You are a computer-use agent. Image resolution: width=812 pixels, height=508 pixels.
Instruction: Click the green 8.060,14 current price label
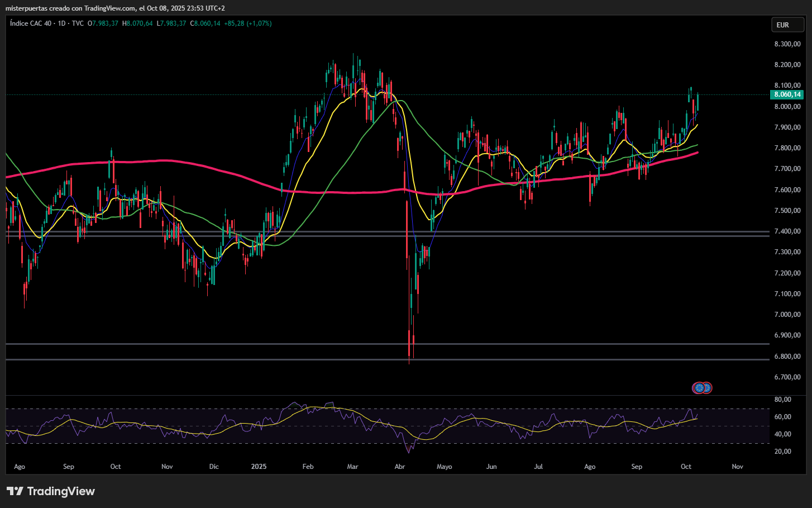coord(787,94)
